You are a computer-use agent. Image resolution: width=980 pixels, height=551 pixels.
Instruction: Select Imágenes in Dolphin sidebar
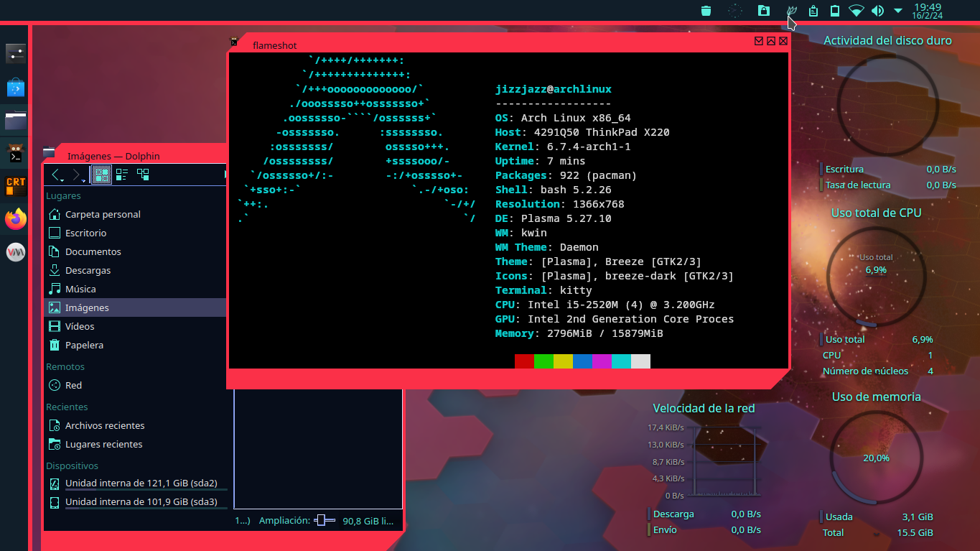pyautogui.click(x=135, y=307)
